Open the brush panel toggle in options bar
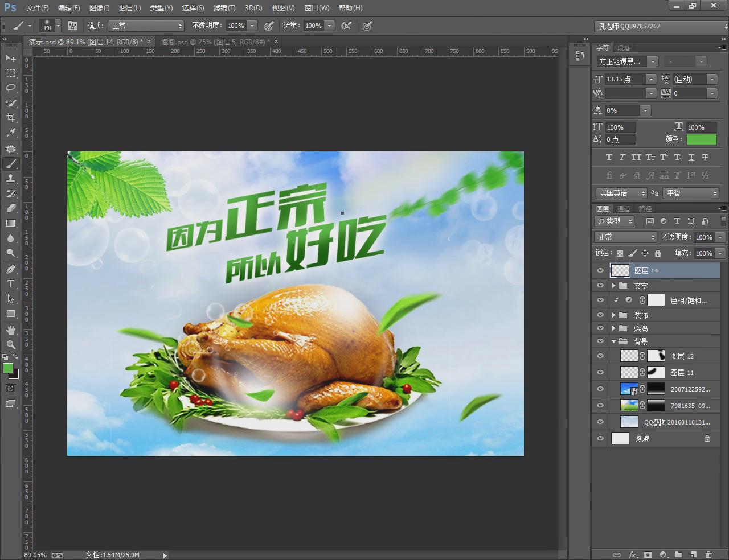729x560 pixels. [x=73, y=26]
